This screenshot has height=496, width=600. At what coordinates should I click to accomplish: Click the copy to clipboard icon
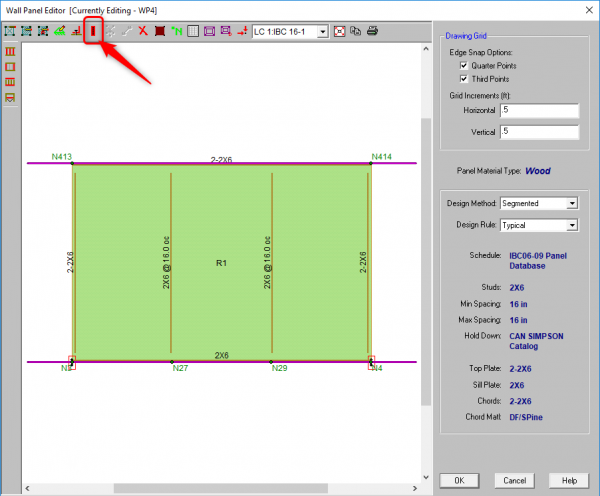pos(355,31)
